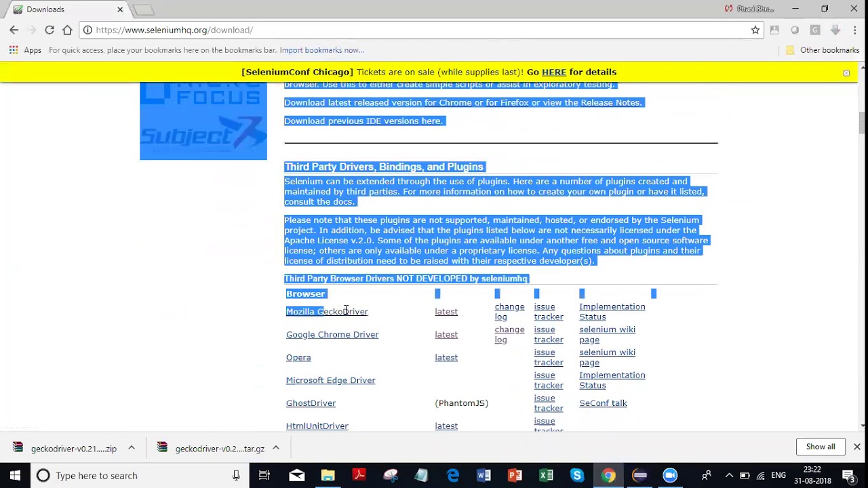Click the address bar URL field
Screen dimensions: 868x488
click(x=420, y=30)
